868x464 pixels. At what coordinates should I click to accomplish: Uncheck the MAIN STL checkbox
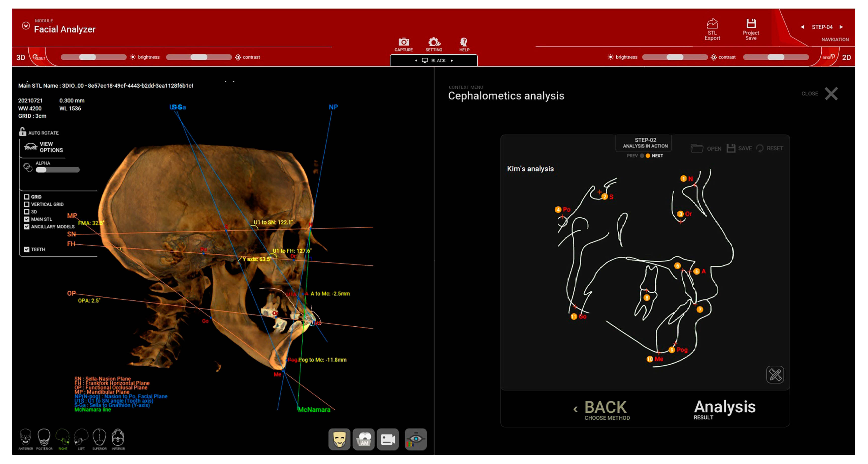[x=27, y=219]
